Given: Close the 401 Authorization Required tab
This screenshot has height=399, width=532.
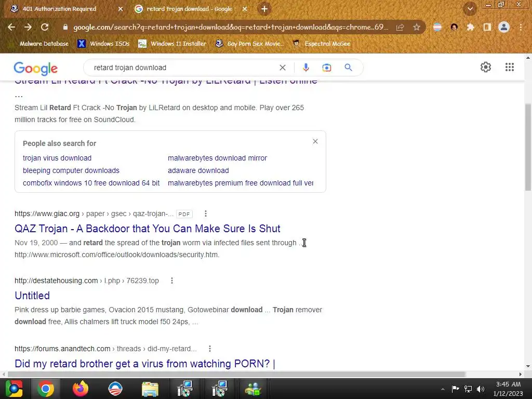Looking at the screenshot, I should tap(120, 9).
